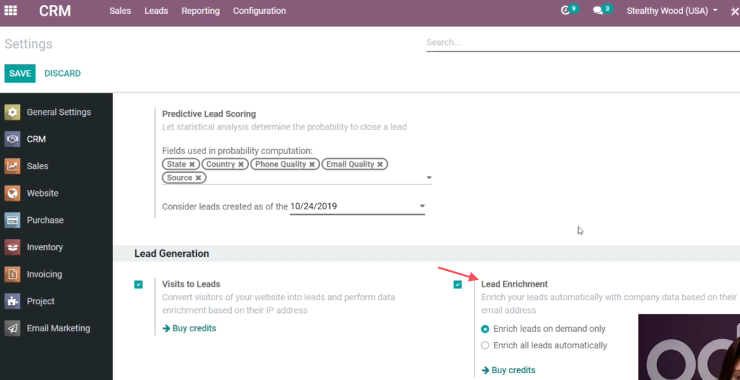The width and height of the screenshot is (740, 380).
Task: Focus the settings Search field
Action: click(x=583, y=42)
